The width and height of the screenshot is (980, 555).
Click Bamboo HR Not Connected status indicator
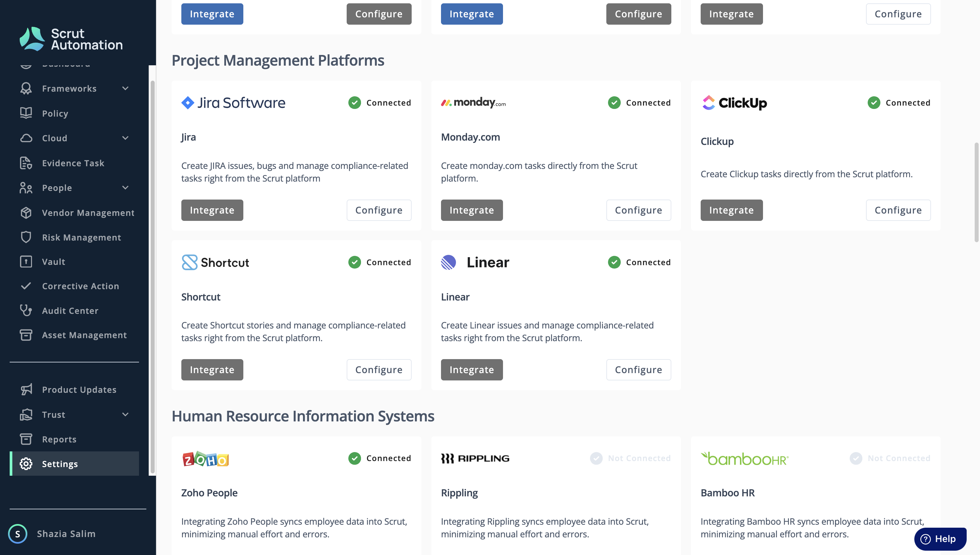pyautogui.click(x=890, y=458)
